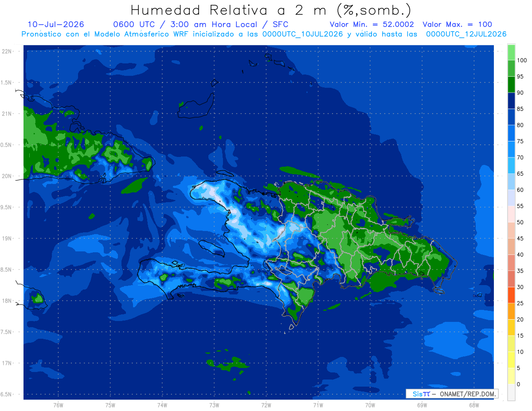Click the legend swatch for 70 to 75
The height and width of the screenshot is (411, 532).
(x=511, y=149)
